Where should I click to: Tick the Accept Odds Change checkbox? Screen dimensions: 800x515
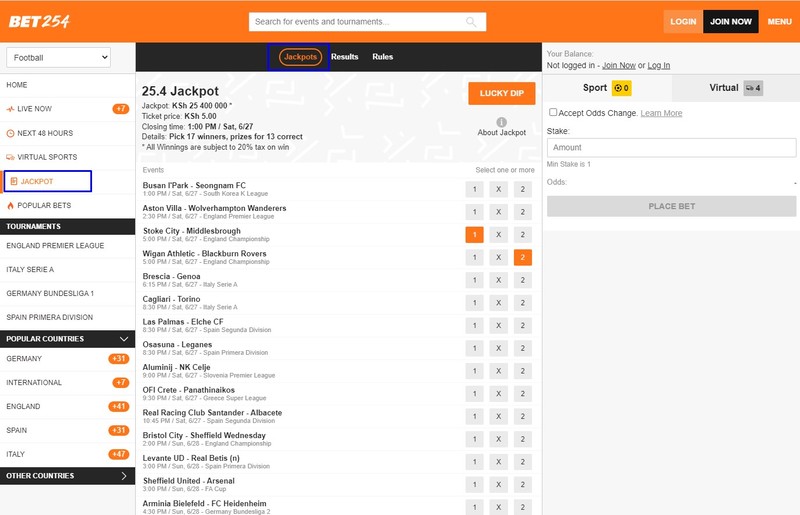[553, 112]
